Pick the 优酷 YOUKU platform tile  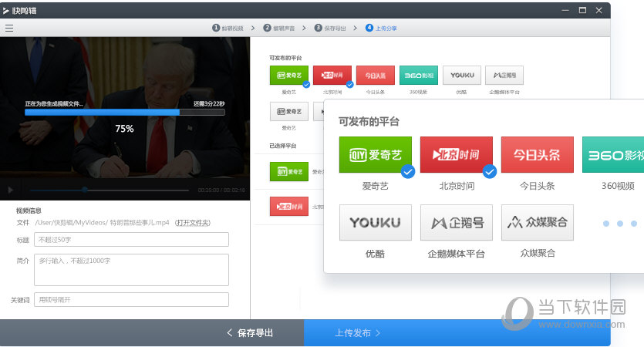click(376, 223)
